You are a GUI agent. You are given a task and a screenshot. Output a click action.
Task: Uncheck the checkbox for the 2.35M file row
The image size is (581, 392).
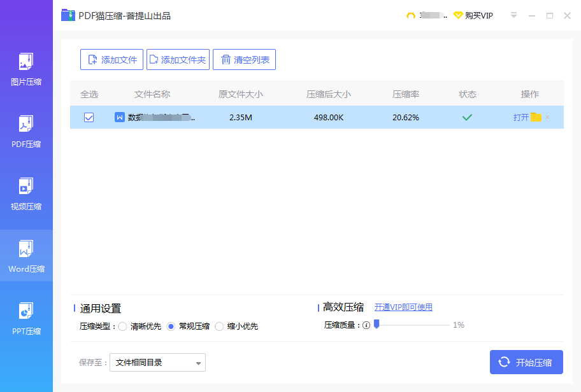89,117
